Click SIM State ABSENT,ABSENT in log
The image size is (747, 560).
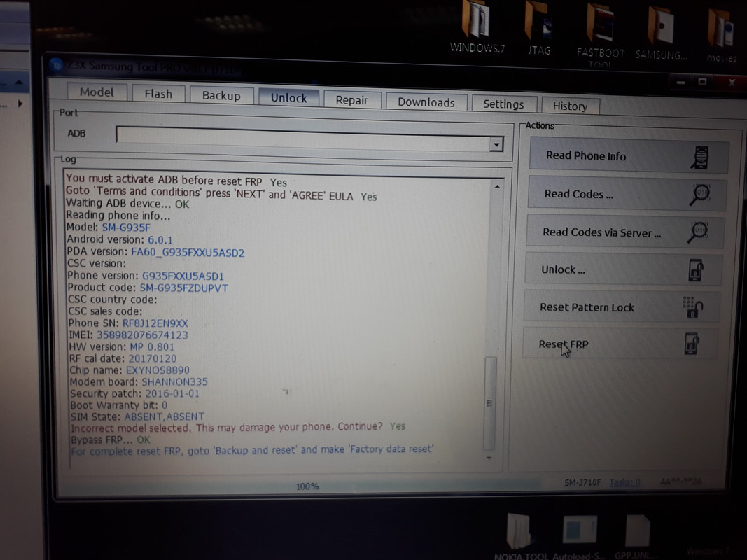164,416
